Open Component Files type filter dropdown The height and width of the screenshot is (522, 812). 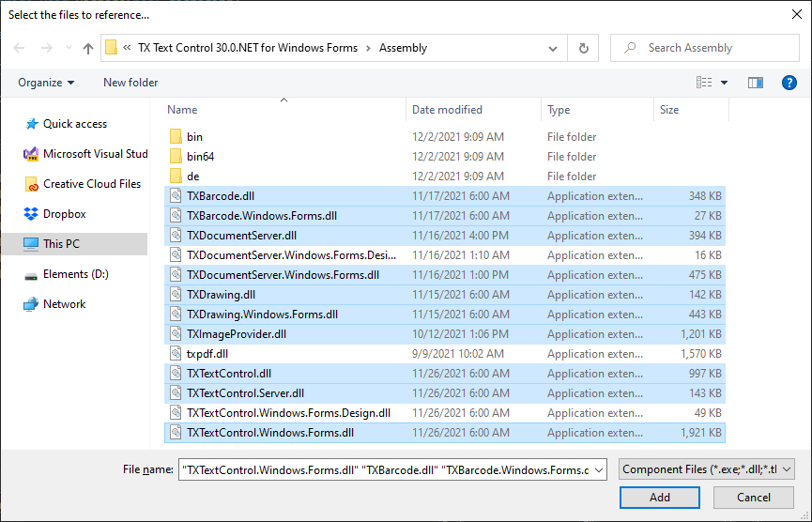pos(706,469)
